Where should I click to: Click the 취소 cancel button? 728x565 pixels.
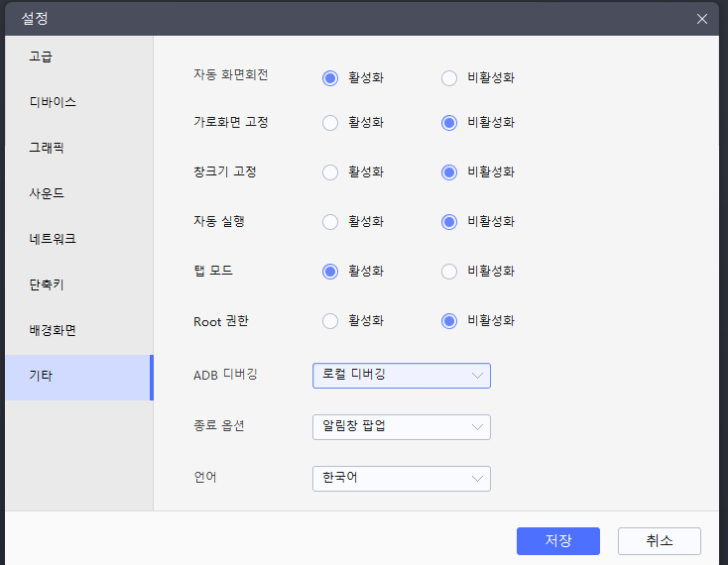660,541
